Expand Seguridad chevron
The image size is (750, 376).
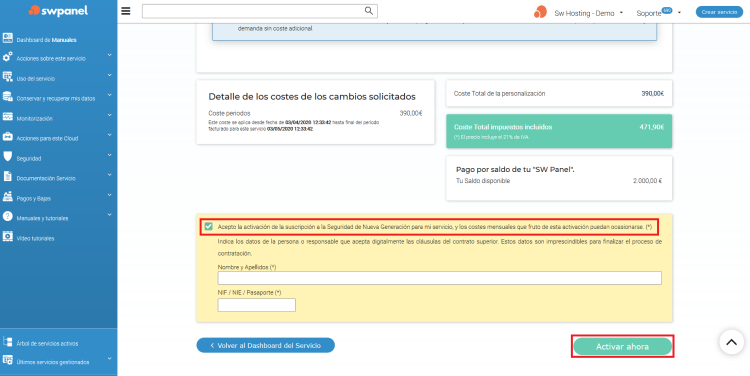tap(110, 155)
